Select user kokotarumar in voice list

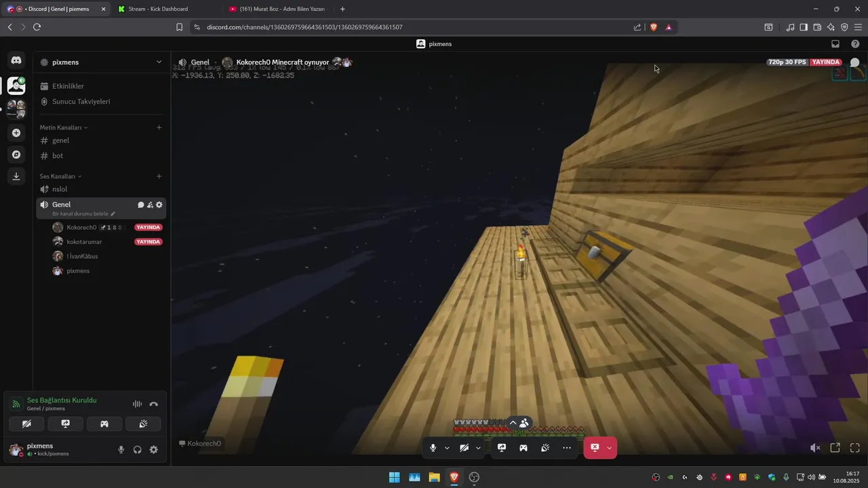point(84,242)
